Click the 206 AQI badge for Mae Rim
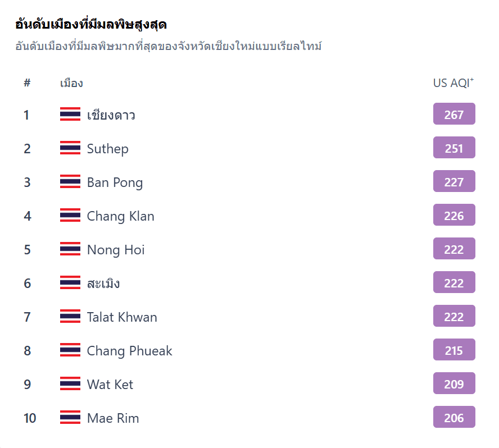Screen dimensions: 499x448 [453, 417]
